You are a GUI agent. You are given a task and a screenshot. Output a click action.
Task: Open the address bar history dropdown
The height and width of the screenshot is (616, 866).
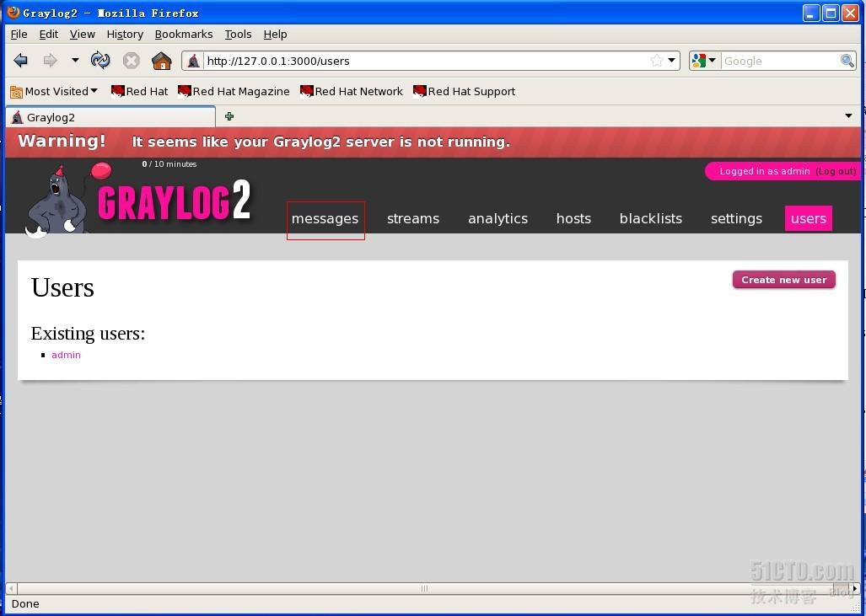pyautogui.click(x=671, y=61)
